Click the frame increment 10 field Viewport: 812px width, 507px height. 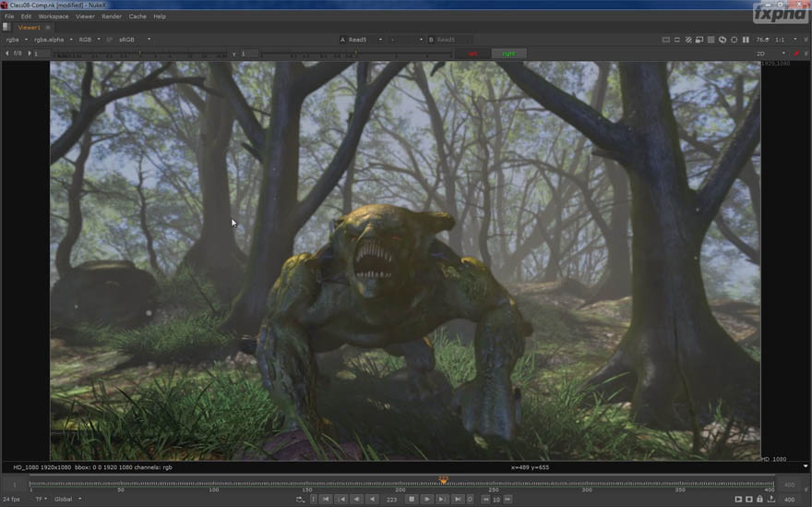click(x=496, y=500)
